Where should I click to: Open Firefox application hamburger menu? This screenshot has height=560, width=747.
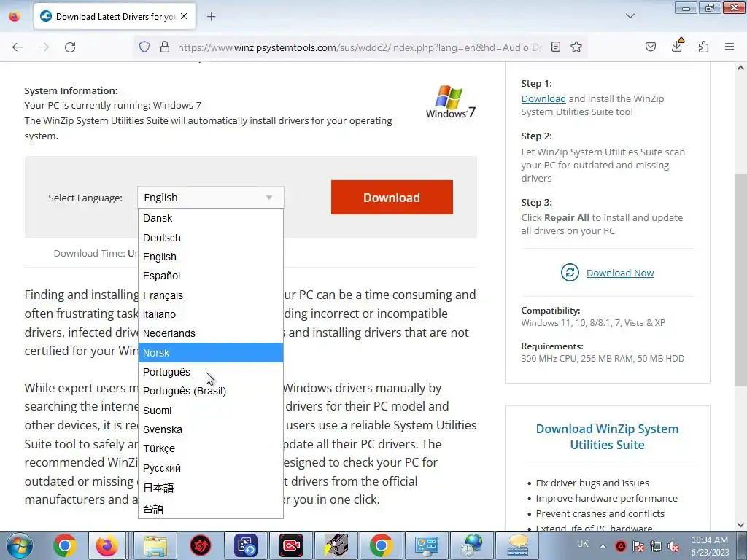click(729, 47)
